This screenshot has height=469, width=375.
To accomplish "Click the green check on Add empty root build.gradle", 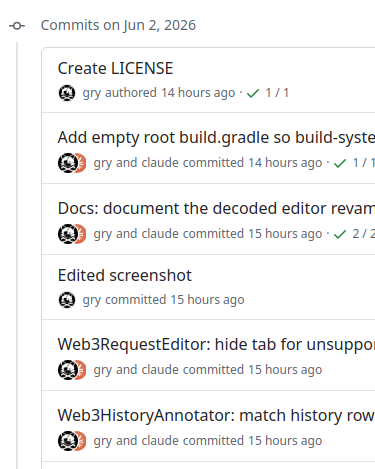I will click(340, 163).
